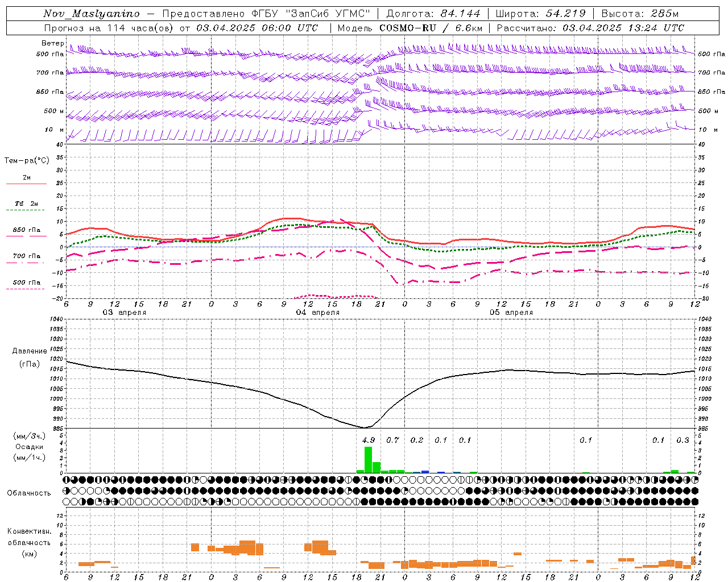Click the 'Тем-ра(°C)' temperature label
The width and height of the screenshot is (728, 582).
point(27,161)
